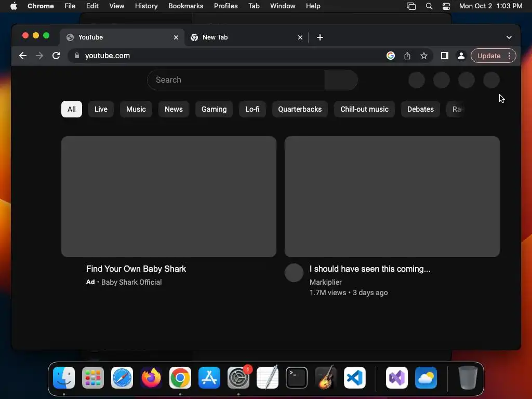
Task: Select the Quarterbacks filter chip
Action: [x=300, y=109]
